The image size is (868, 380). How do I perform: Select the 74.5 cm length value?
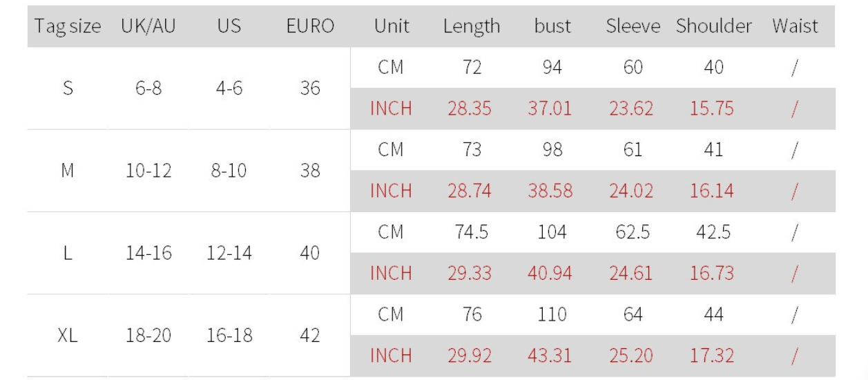click(x=472, y=233)
